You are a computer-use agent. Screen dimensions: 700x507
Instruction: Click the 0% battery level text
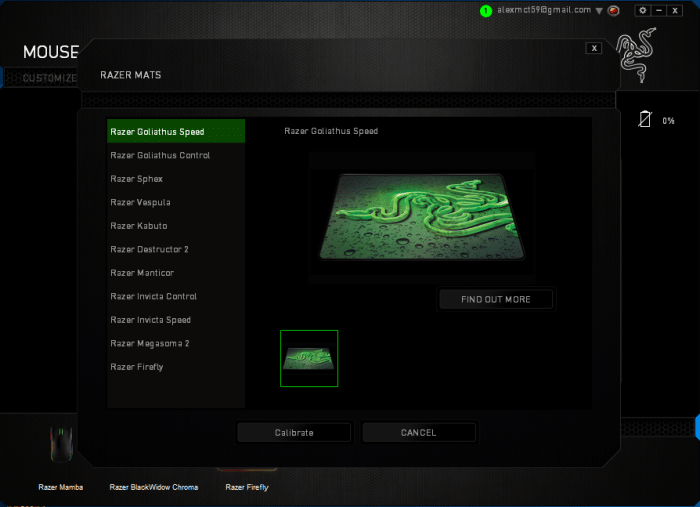point(668,121)
